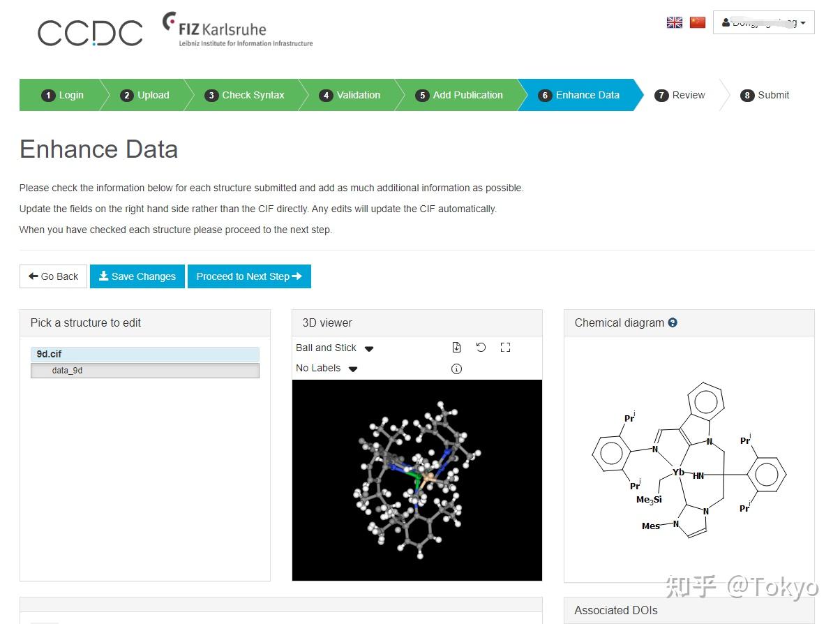This screenshot has width=840, height=624.
Task: Select the 9d.cif file entry
Action: click(x=144, y=354)
